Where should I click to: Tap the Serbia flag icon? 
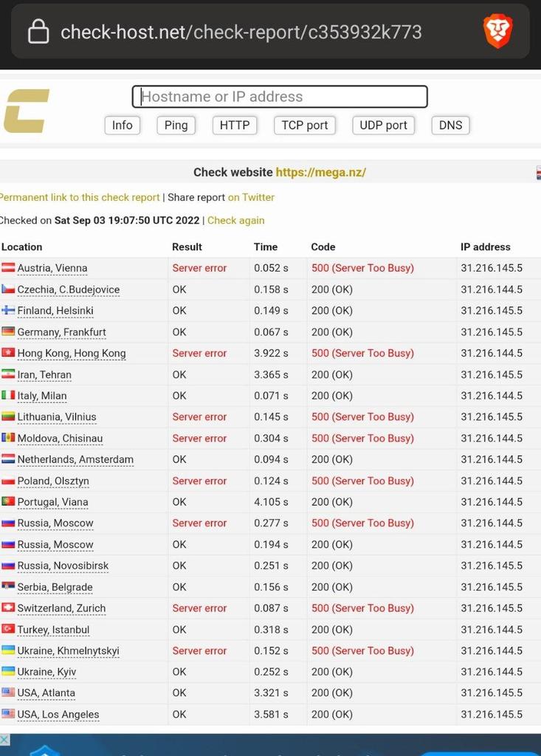8,585
